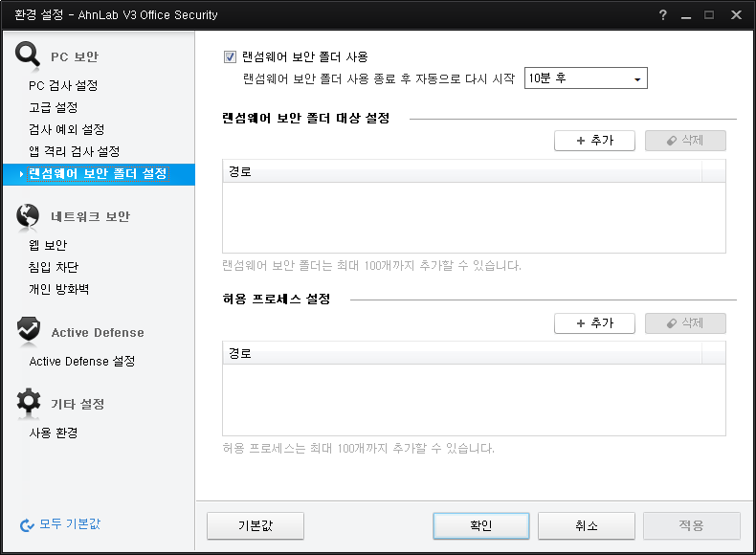This screenshot has width=756, height=555.
Task: Click the 네트워크 보안 section heading
Action: [x=90, y=216]
